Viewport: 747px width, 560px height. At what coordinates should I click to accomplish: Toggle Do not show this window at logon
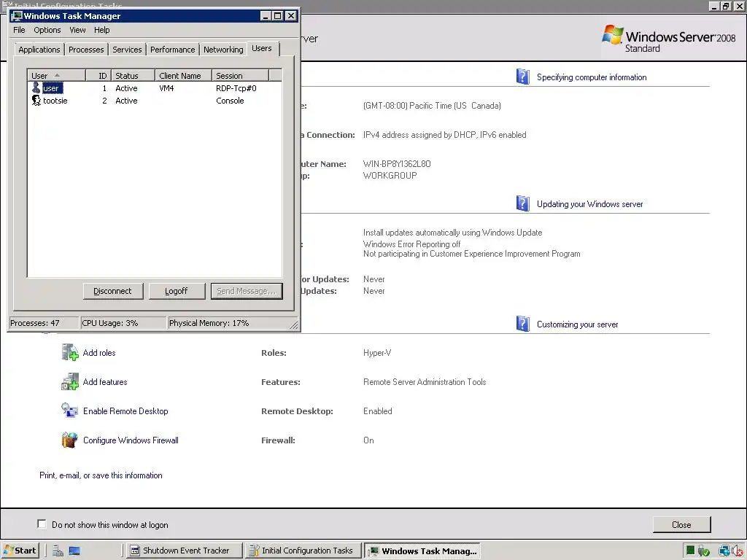[x=42, y=524]
